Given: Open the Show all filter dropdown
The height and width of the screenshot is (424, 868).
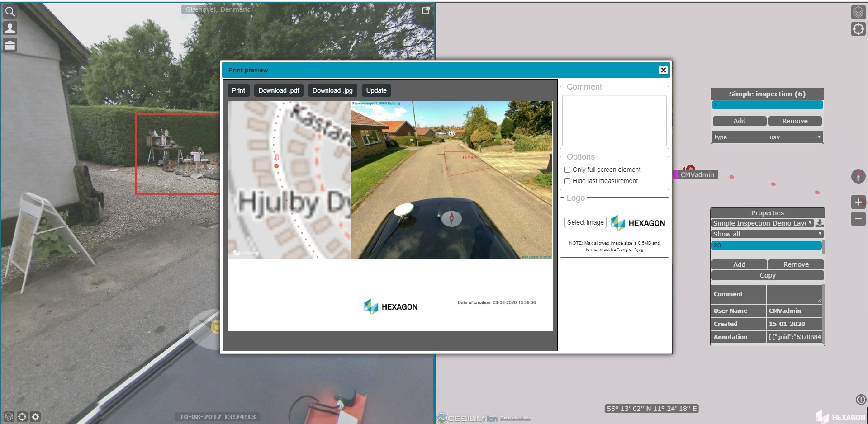Looking at the screenshot, I should [767, 234].
